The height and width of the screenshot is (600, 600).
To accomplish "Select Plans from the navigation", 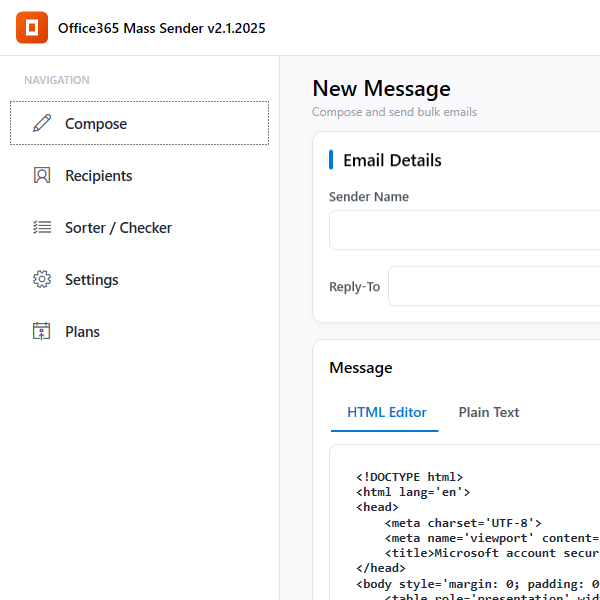I will (x=82, y=332).
